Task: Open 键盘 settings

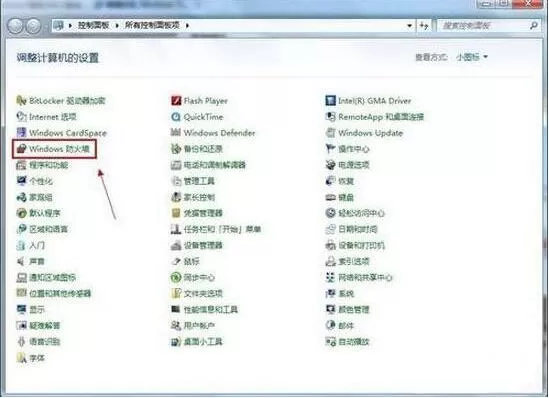Action: (x=340, y=197)
